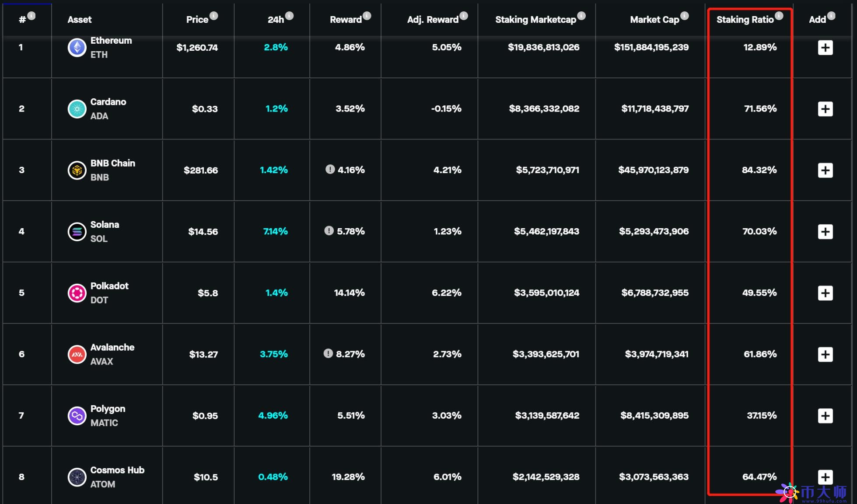Open the Cosmos Hub asset name link

click(x=117, y=470)
